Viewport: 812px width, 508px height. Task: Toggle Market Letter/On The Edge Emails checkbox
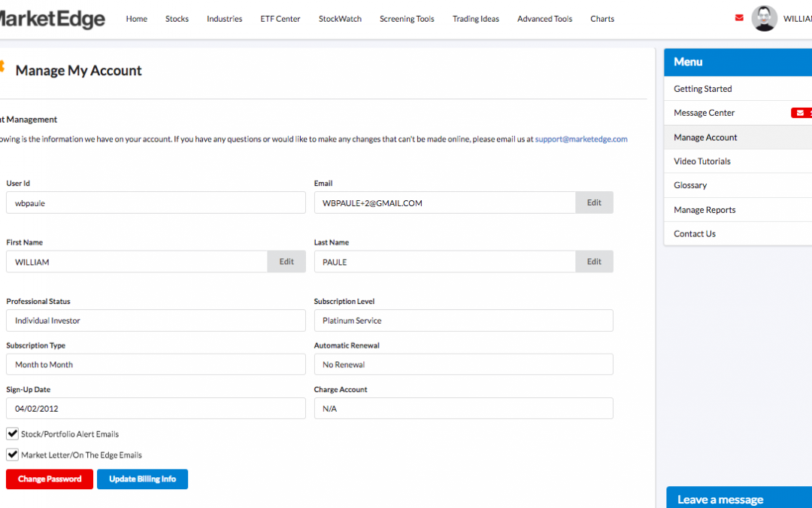pyautogui.click(x=13, y=455)
